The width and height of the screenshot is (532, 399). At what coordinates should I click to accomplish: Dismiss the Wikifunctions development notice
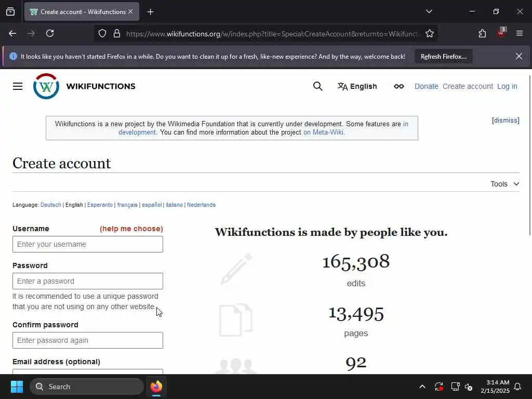click(x=506, y=121)
